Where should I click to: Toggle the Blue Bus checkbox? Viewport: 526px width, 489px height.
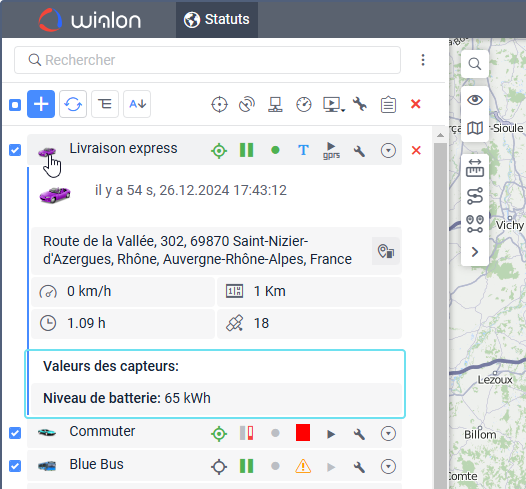click(15, 466)
